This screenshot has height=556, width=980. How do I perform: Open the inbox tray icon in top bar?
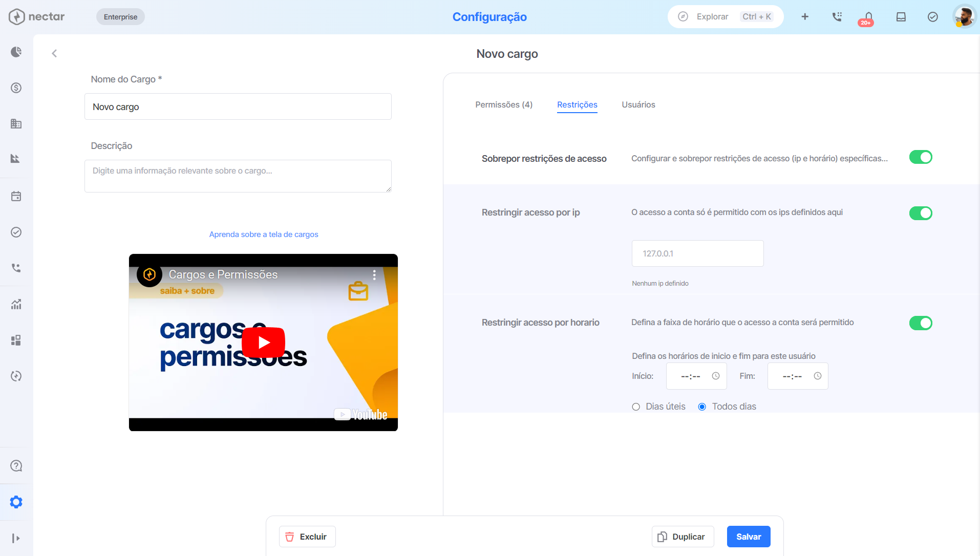901,17
